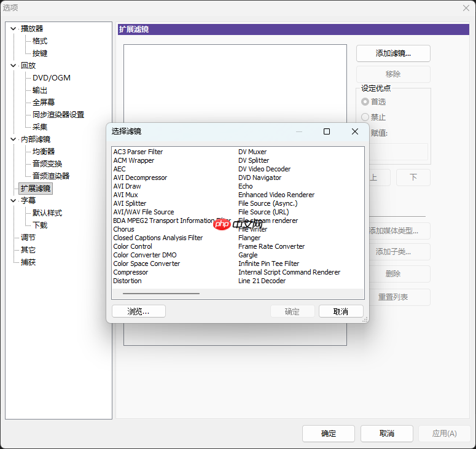Open the 全屏幕 settings page

[44, 103]
